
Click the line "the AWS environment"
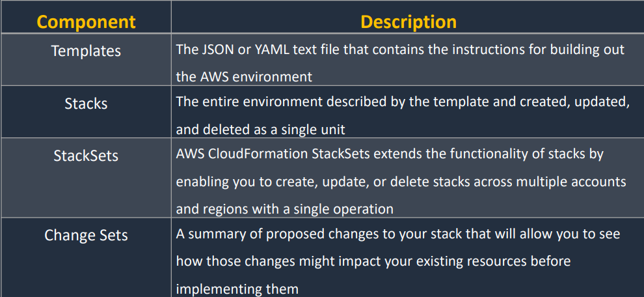(x=244, y=76)
